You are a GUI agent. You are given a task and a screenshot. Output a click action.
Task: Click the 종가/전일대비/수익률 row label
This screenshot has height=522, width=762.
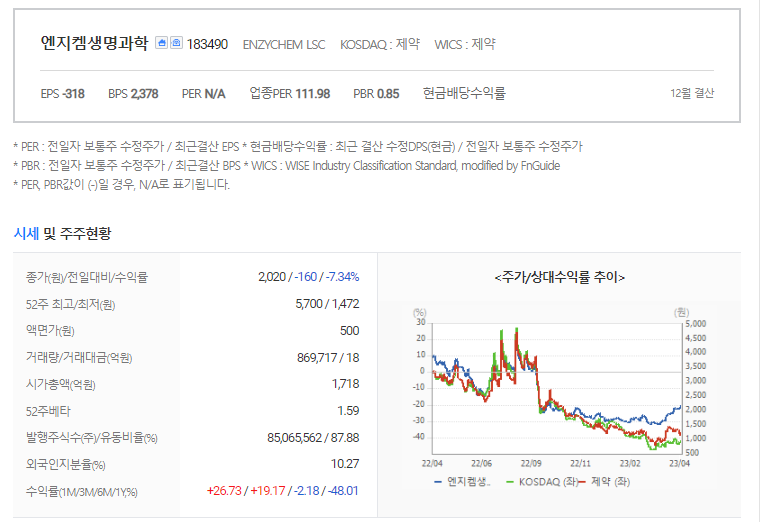pyautogui.click(x=87, y=277)
